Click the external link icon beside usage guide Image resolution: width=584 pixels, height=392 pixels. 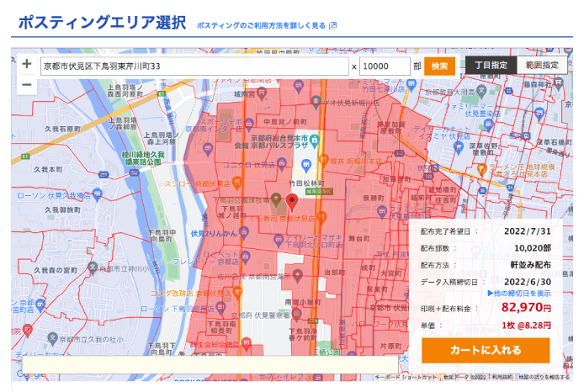pyautogui.click(x=333, y=26)
